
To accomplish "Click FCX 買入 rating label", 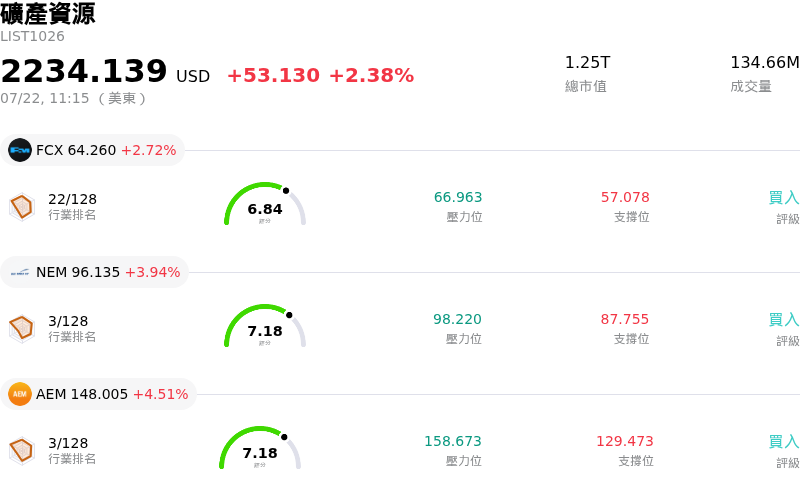I will coord(784,198).
